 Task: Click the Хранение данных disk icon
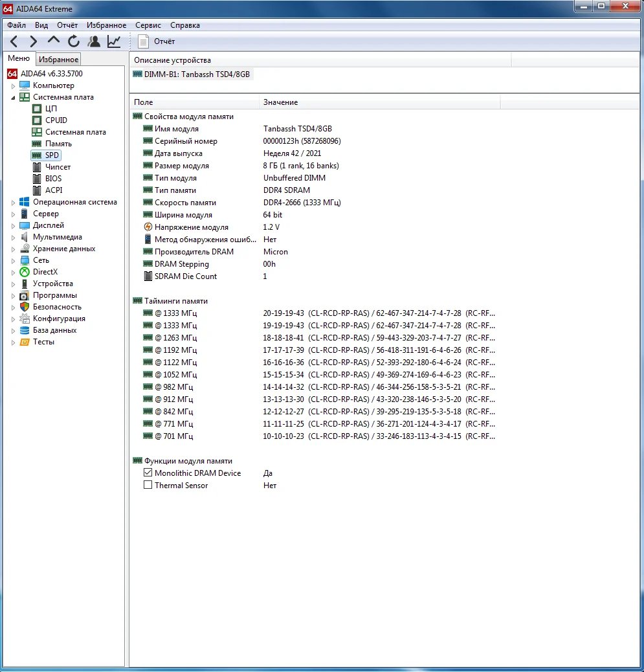point(25,249)
